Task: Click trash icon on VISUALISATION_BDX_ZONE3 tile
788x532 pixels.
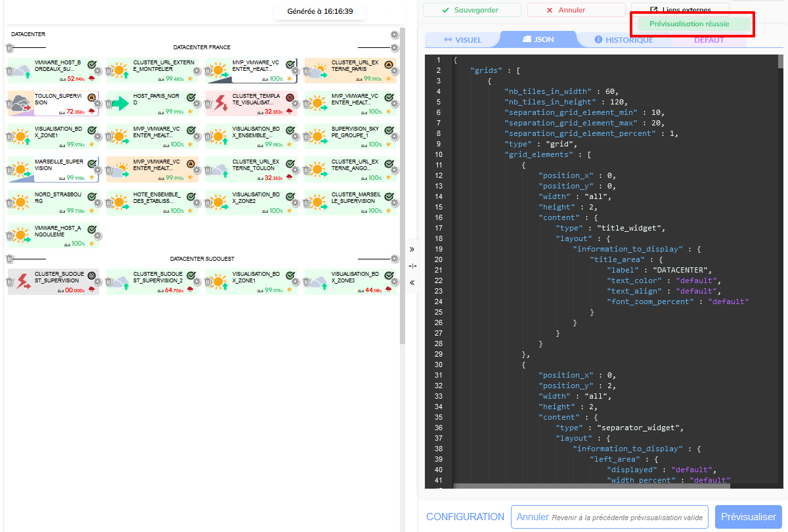Action: (x=308, y=282)
